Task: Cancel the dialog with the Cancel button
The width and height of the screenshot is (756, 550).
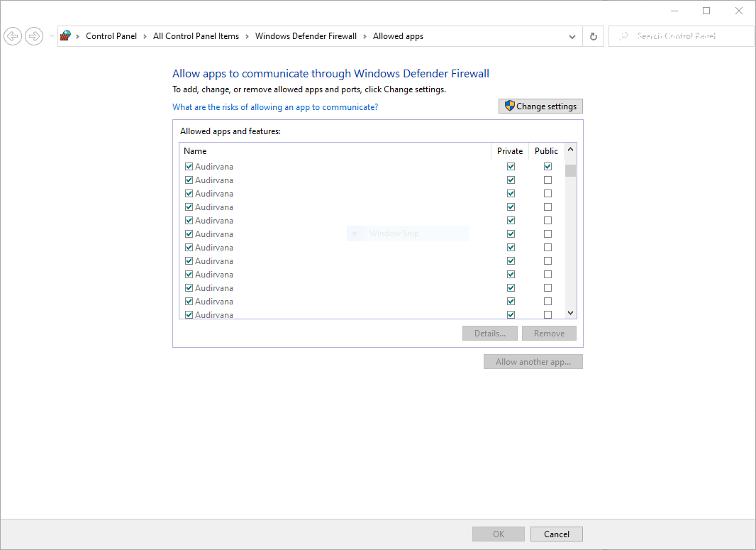Action: 557,534
